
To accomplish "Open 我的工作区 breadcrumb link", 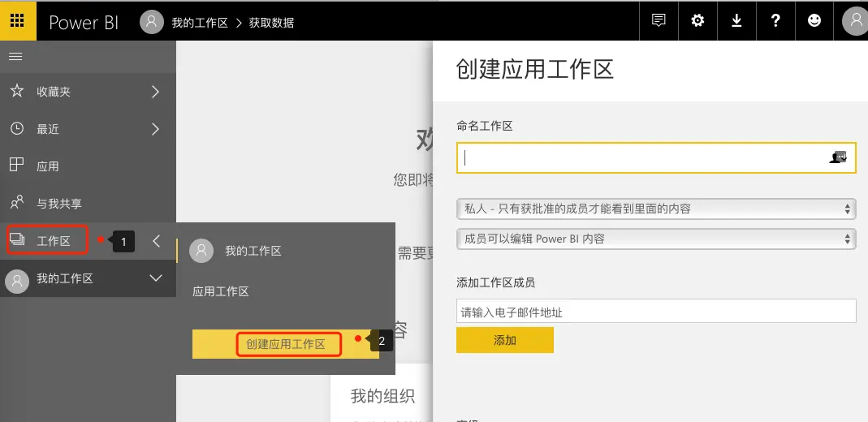I will pos(200,23).
